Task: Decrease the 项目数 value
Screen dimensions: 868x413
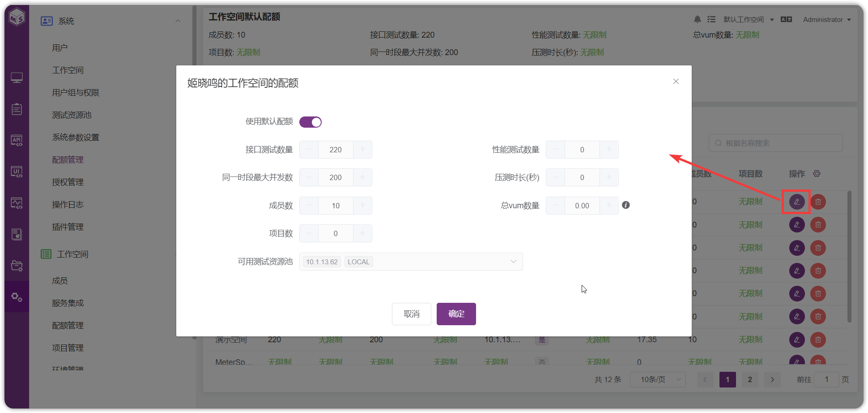Action: (309, 233)
